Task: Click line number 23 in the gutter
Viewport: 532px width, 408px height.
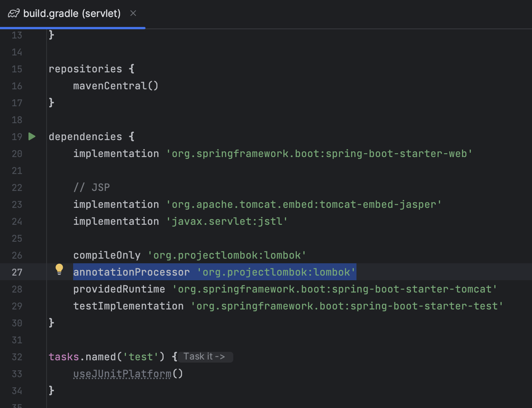Action: (17, 204)
